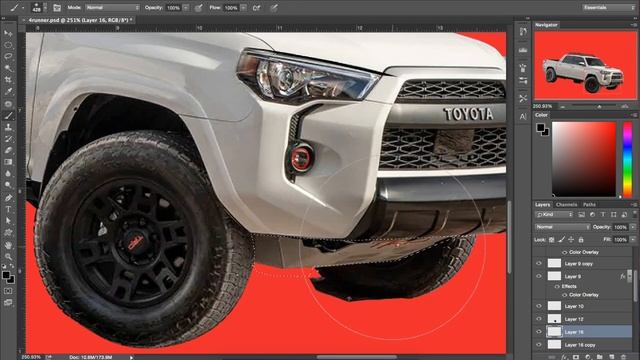Open brush Flow slider dropdown
640x360 pixels.
[x=244, y=8]
